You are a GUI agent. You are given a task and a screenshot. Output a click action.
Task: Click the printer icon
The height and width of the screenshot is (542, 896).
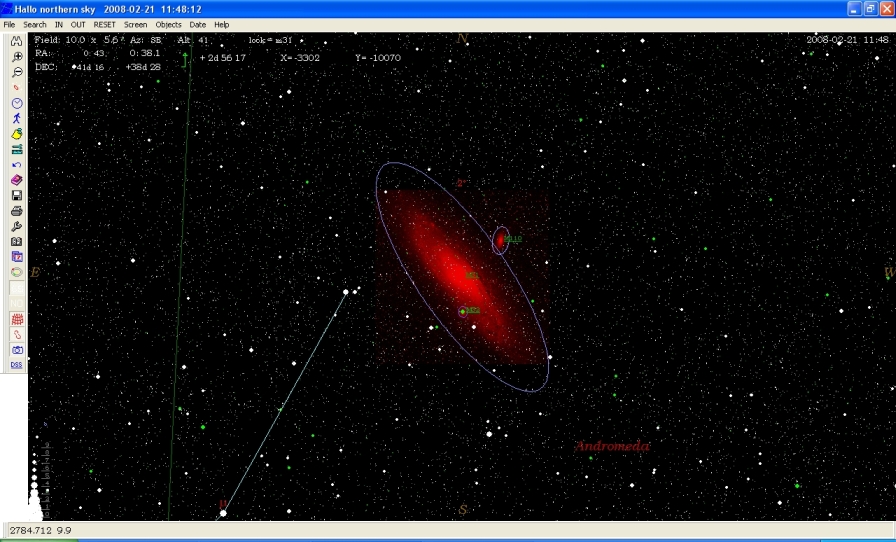coord(16,211)
